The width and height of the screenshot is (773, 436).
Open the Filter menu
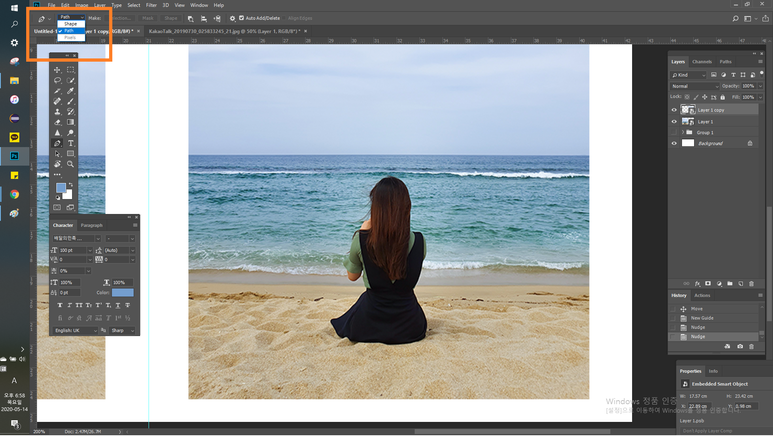151,5
